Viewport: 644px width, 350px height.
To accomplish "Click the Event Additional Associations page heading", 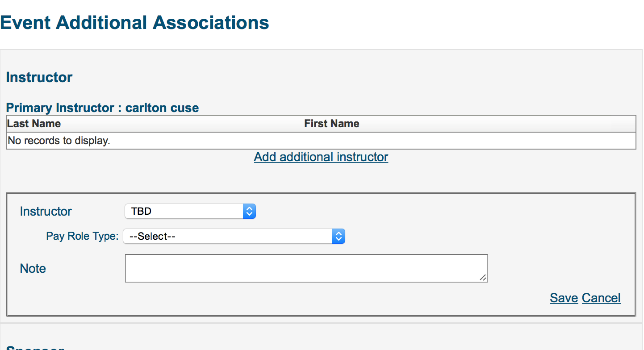I will pos(134,23).
